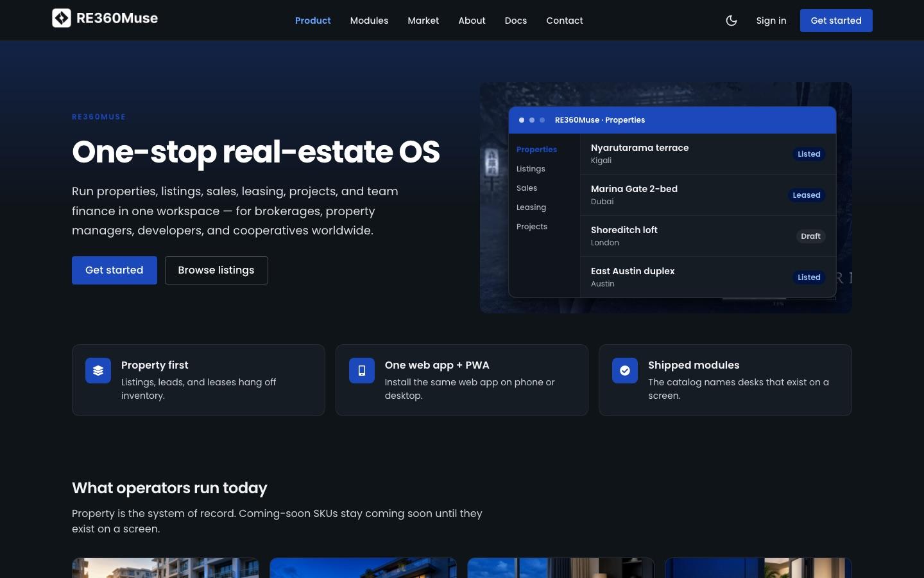Screen dimensions: 924x578
Task: Select Sales in the preview sidebar
Action: click(x=527, y=188)
